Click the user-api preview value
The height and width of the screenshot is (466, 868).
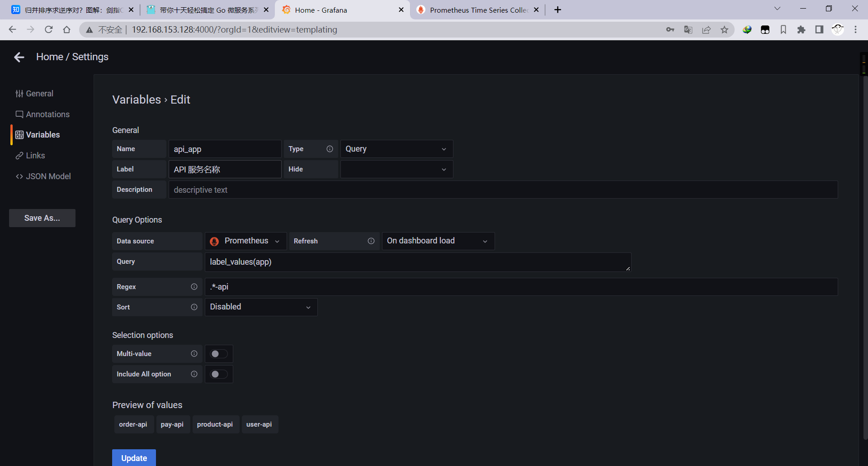click(x=259, y=424)
